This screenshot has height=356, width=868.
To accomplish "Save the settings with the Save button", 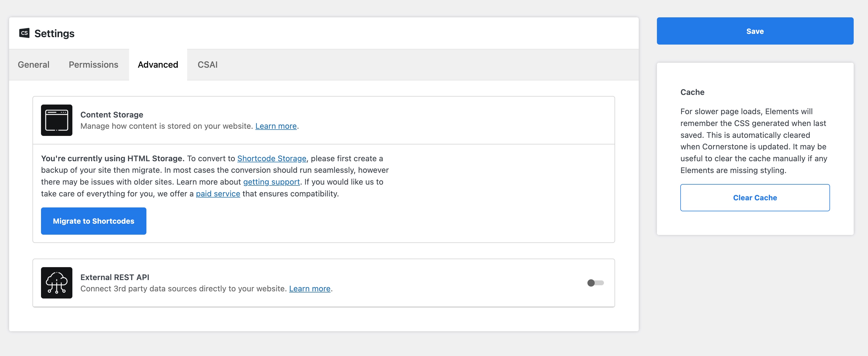I will point(755,31).
